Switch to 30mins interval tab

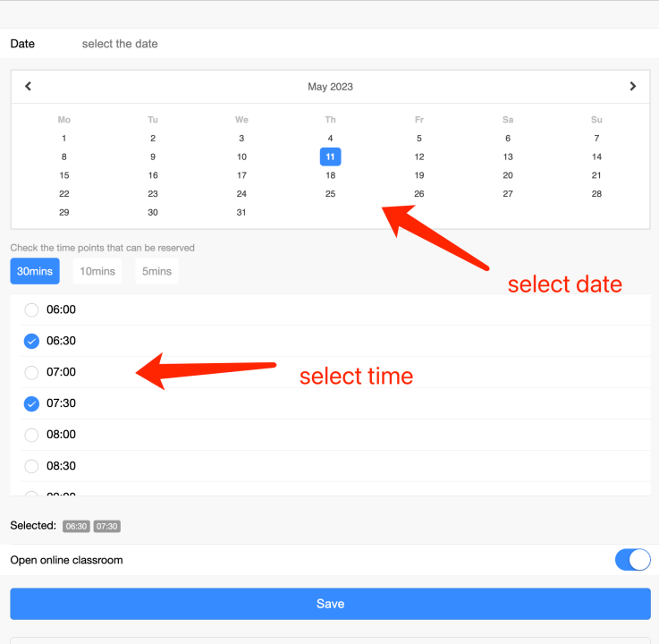tap(35, 271)
